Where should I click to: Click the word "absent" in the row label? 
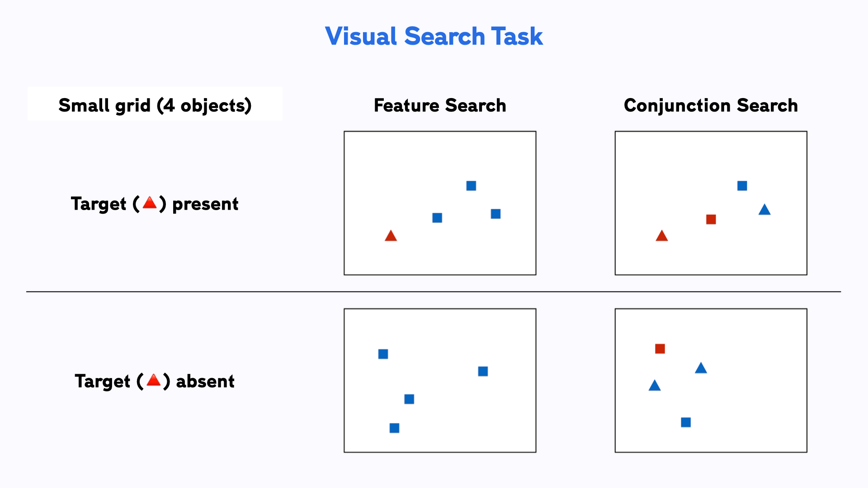205,381
